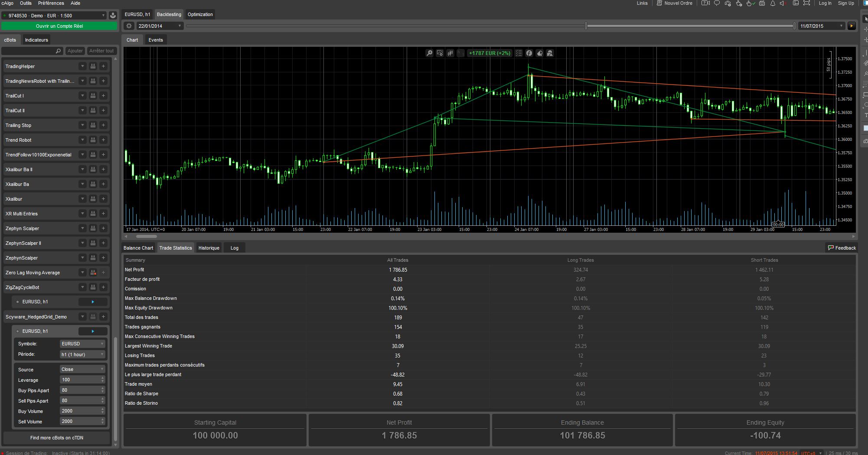Viewport: 868px width, 455px height.
Task: Start backtest with orange play button
Action: tap(852, 26)
